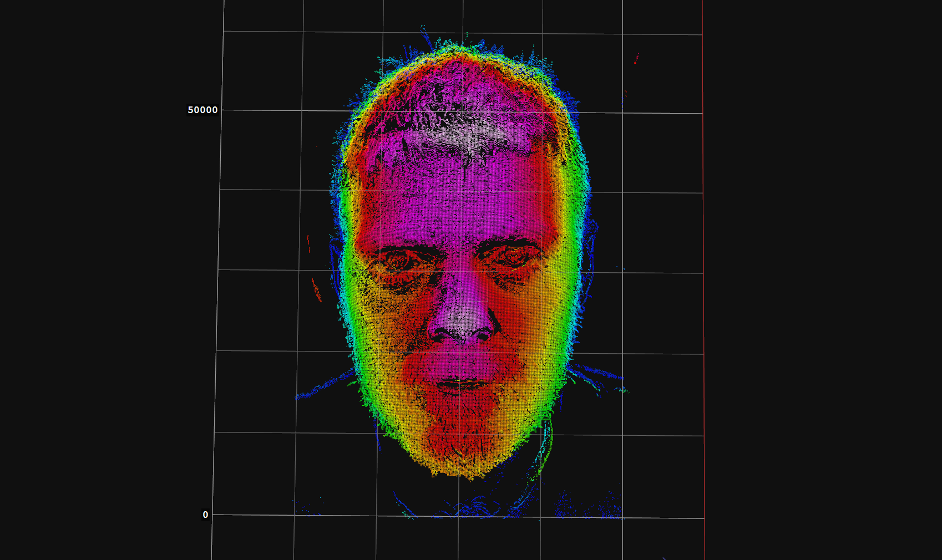Click the 50000 axis label
Viewport: 942px width, 560px height.
tap(202, 110)
